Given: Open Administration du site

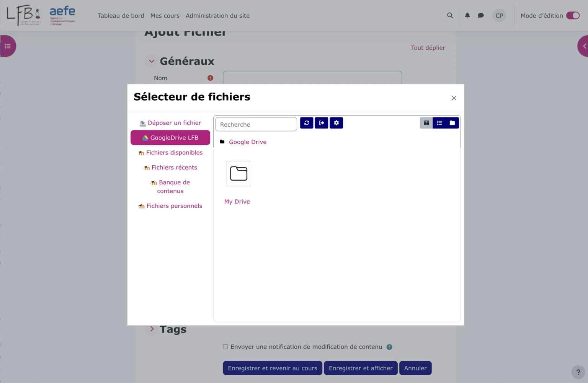Looking at the screenshot, I should click(217, 16).
